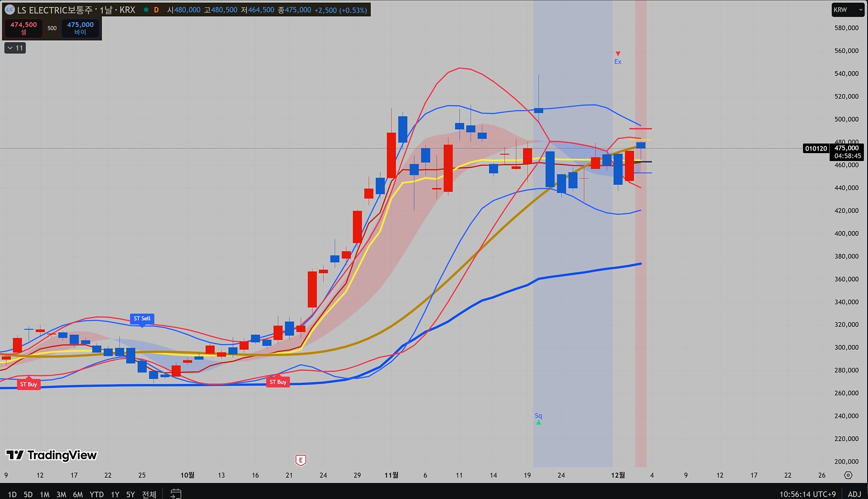Select the YTD time range
This screenshot has width=868, height=499.
(x=96, y=494)
